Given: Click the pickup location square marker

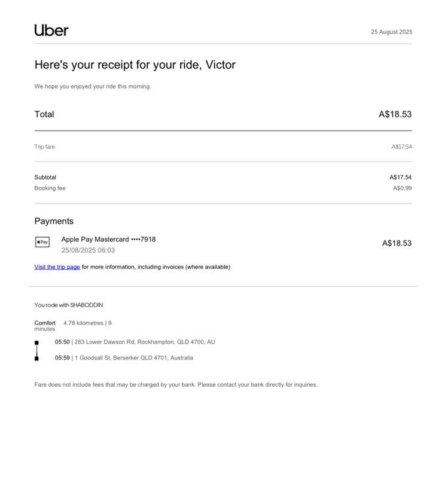Looking at the screenshot, I should click(x=36, y=342).
